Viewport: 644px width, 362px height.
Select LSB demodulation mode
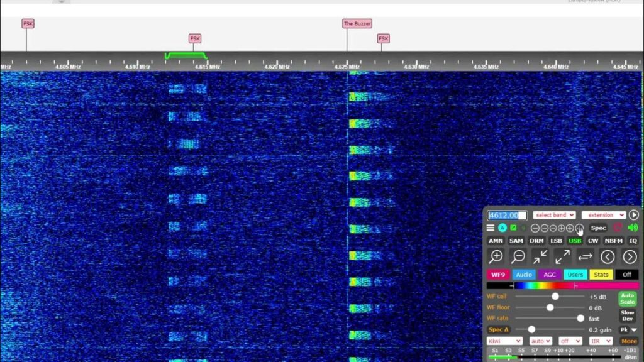click(x=556, y=241)
